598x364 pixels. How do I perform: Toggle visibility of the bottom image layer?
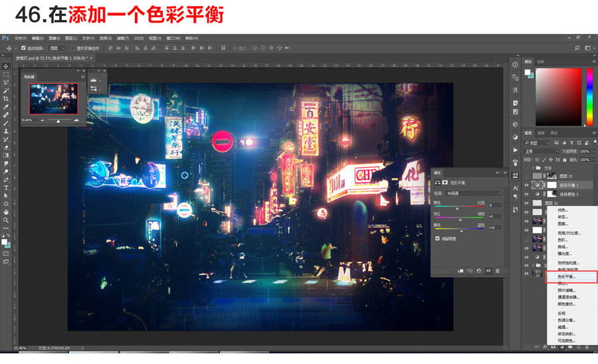tap(527, 273)
